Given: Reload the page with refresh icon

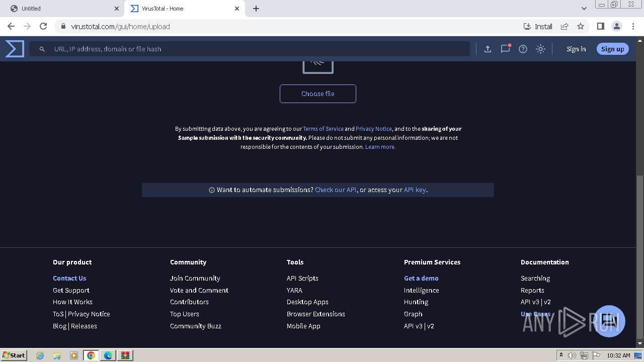Looking at the screenshot, I should (x=43, y=26).
